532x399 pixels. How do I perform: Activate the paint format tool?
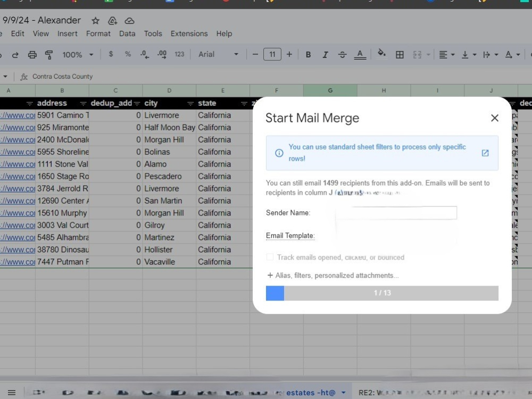(49, 55)
